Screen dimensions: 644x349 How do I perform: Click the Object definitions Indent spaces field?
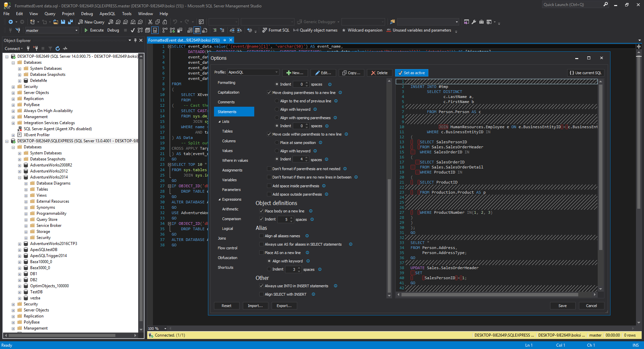coord(283,219)
